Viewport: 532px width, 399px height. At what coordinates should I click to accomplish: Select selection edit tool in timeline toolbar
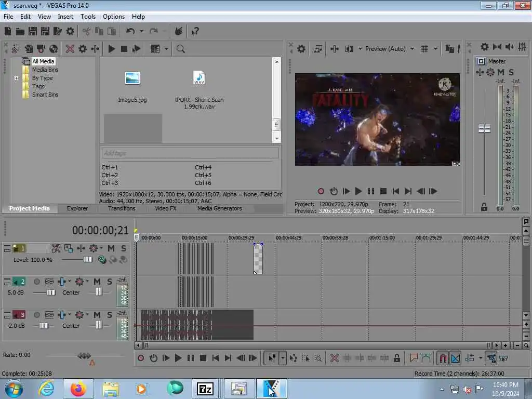pyautogui.click(x=305, y=358)
